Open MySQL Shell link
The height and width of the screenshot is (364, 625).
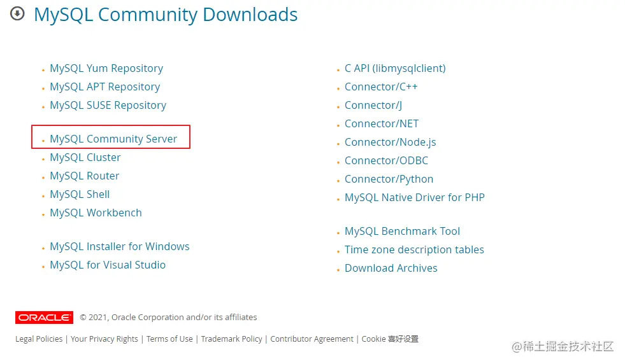pos(80,194)
